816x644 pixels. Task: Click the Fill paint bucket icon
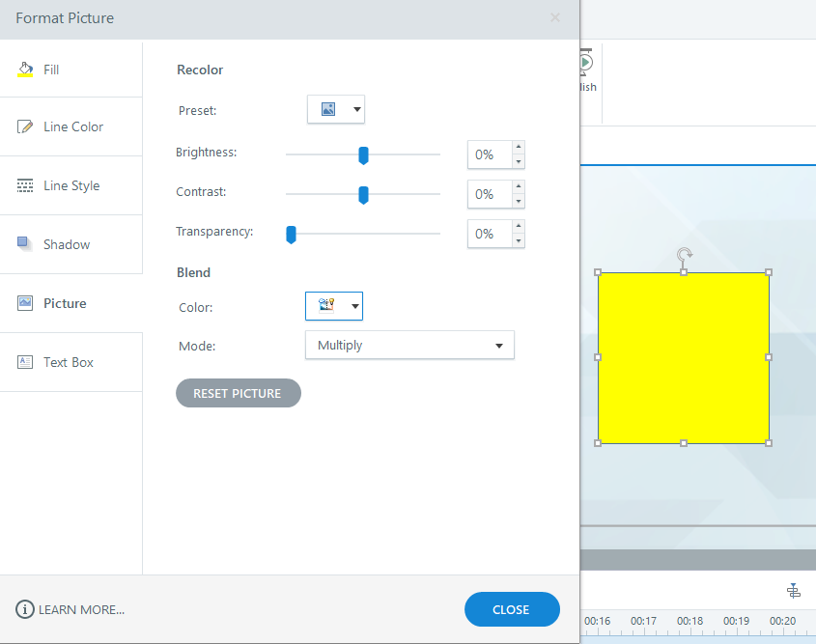coord(25,70)
